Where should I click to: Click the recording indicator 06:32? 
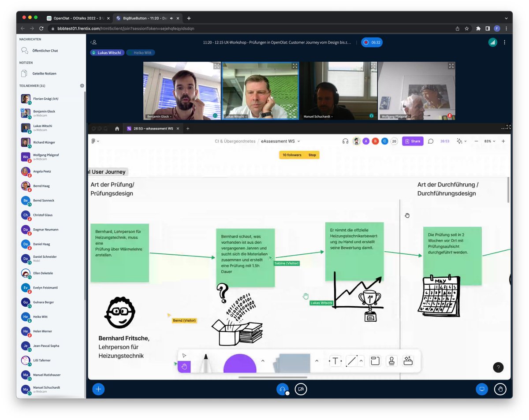pyautogui.click(x=372, y=42)
